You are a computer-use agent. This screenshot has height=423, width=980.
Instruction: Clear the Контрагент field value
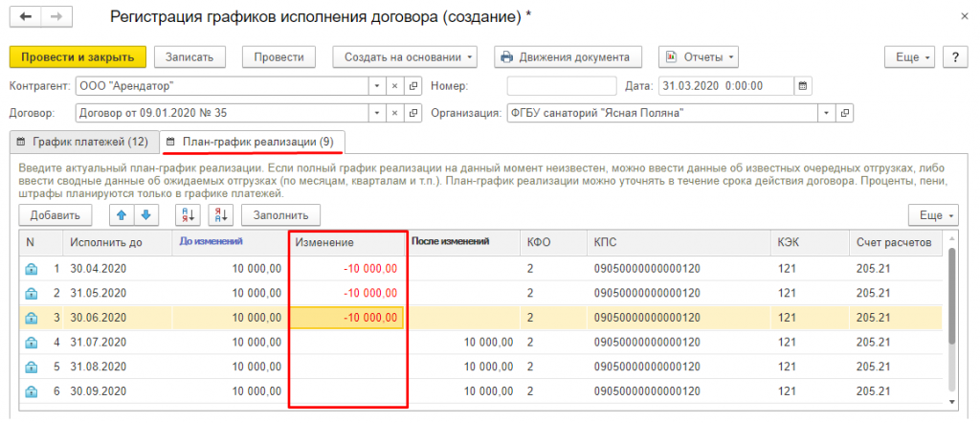coord(395,85)
